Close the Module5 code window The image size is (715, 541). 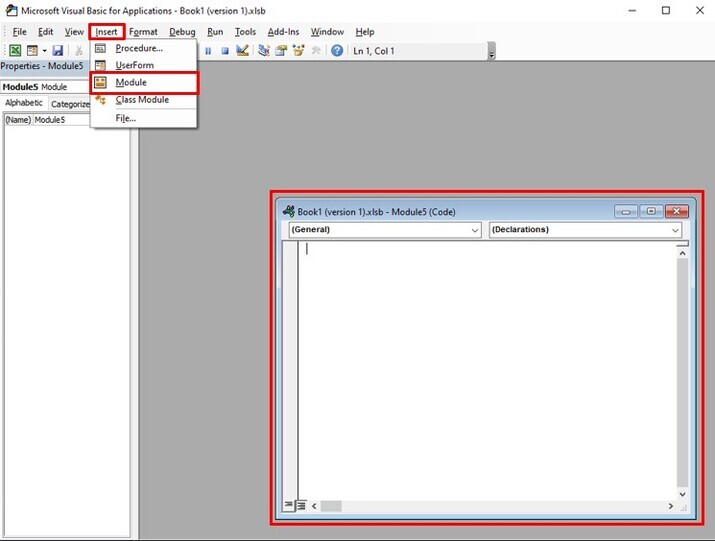677,211
